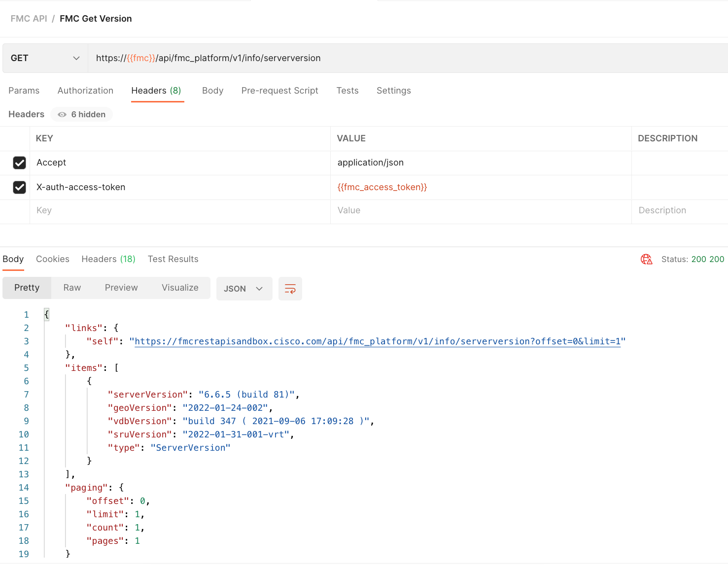
Task: Select the Params tab
Action: tap(24, 91)
